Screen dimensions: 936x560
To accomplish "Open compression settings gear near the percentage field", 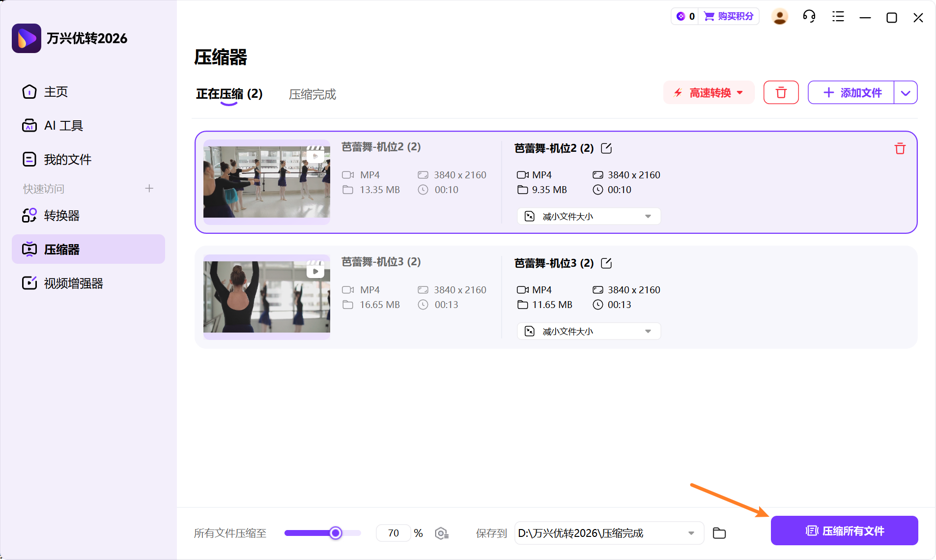I will point(441,533).
